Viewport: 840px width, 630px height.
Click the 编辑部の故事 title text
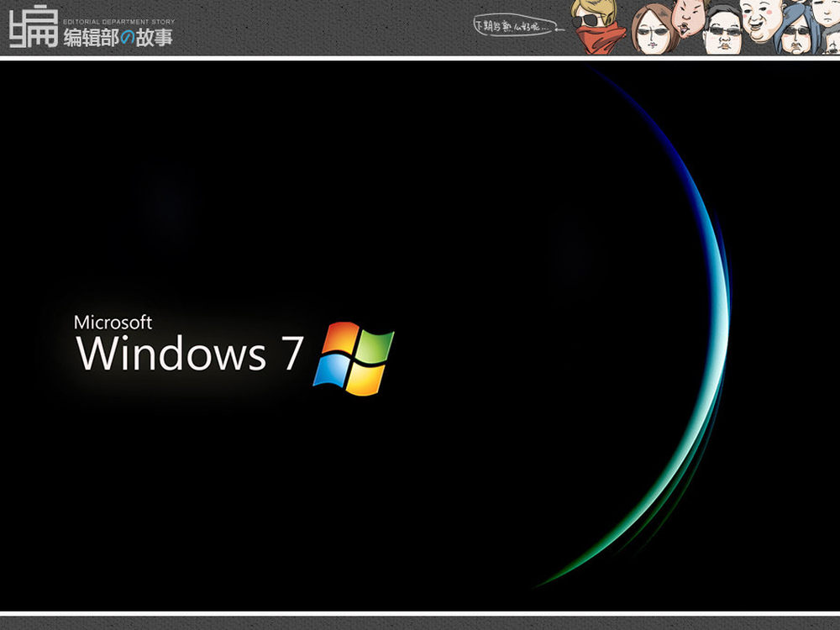tap(118, 38)
